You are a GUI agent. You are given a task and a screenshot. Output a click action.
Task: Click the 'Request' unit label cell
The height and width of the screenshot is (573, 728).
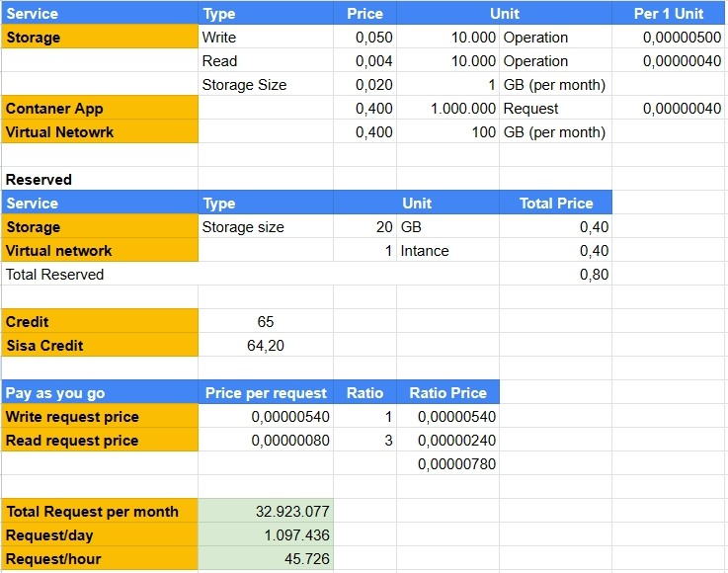[556, 108]
